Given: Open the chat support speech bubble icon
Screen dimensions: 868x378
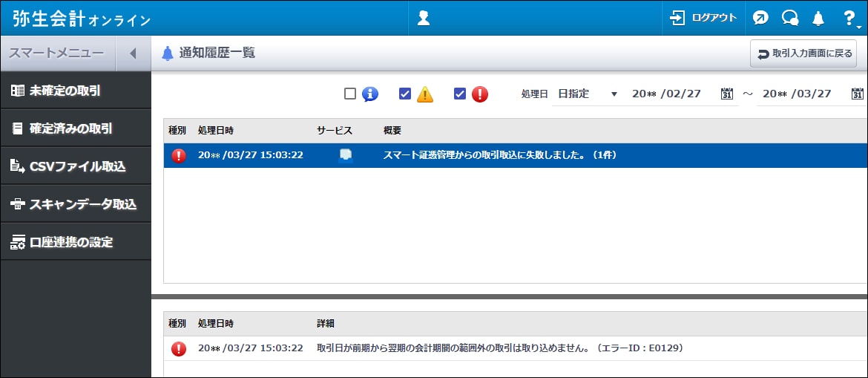Looking at the screenshot, I should pos(790,19).
